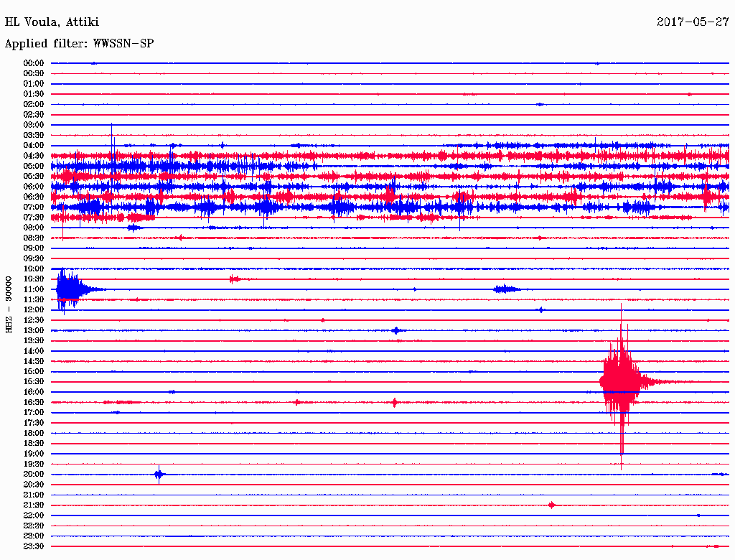The width and height of the screenshot is (735, 560).
Task: Click the 01:00 time label
Action: [x=34, y=83]
